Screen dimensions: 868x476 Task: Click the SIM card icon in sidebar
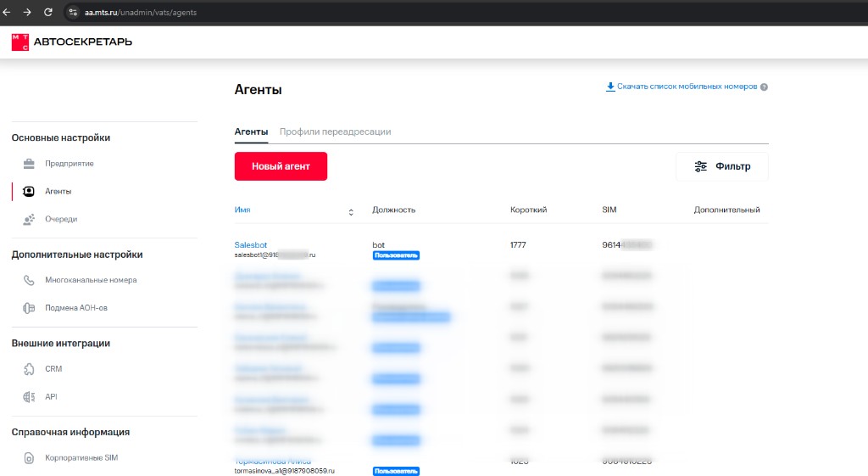click(x=29, y=458)
